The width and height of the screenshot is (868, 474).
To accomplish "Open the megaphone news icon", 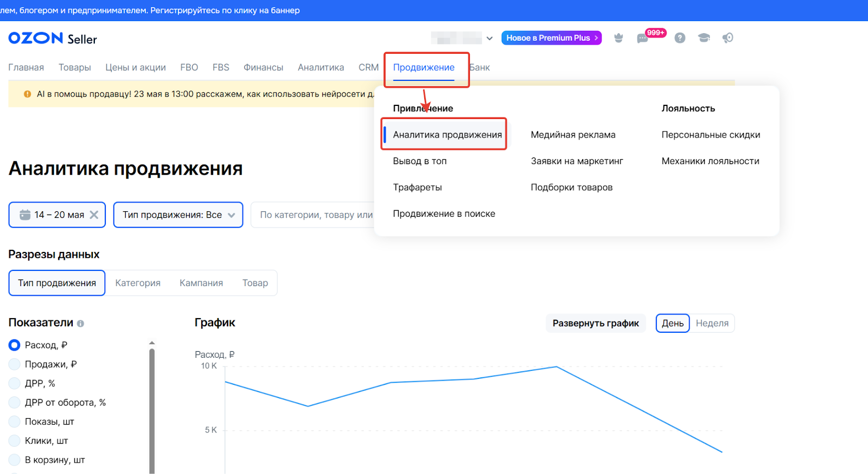I will pos(728,38).
